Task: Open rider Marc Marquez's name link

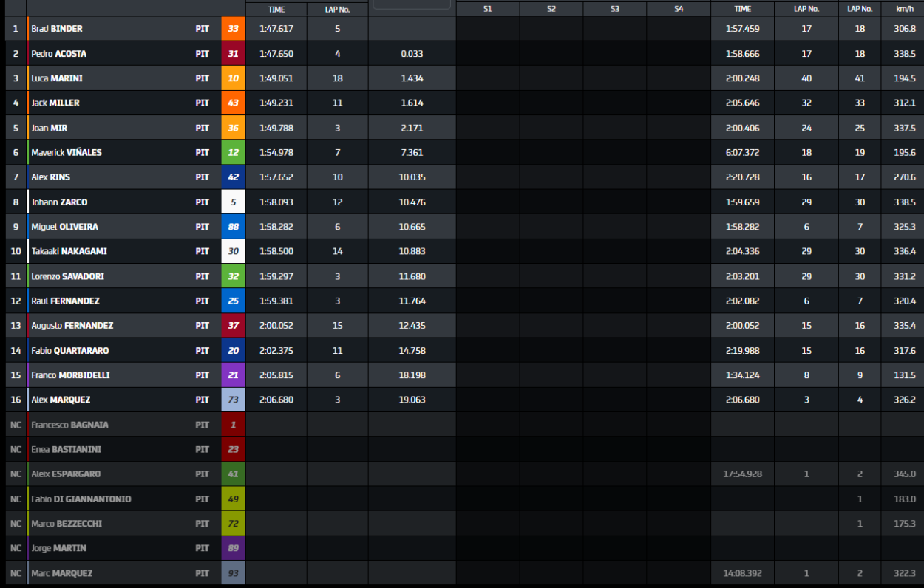Action: click(61, 573)
